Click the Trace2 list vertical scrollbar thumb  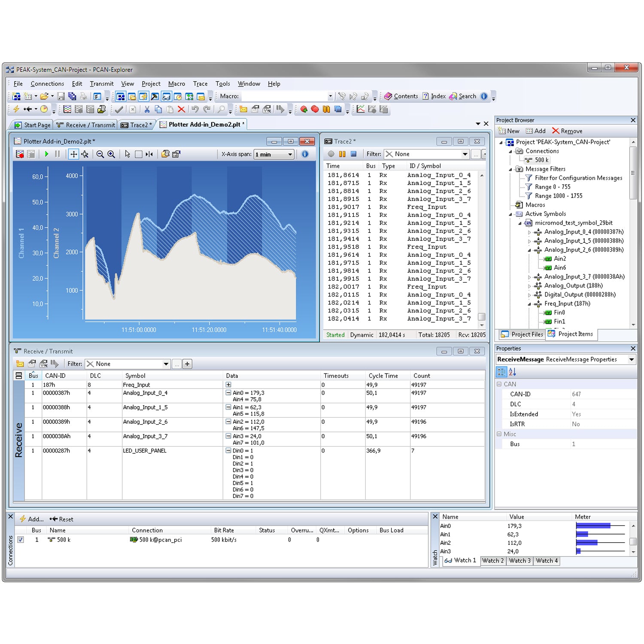[x=482, y=316]
